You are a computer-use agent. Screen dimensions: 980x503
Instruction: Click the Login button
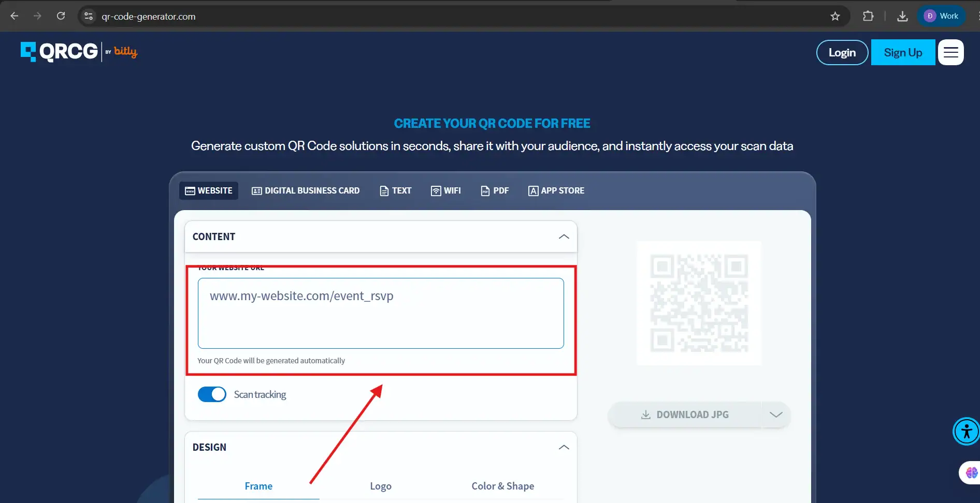[x=842, y=52]
